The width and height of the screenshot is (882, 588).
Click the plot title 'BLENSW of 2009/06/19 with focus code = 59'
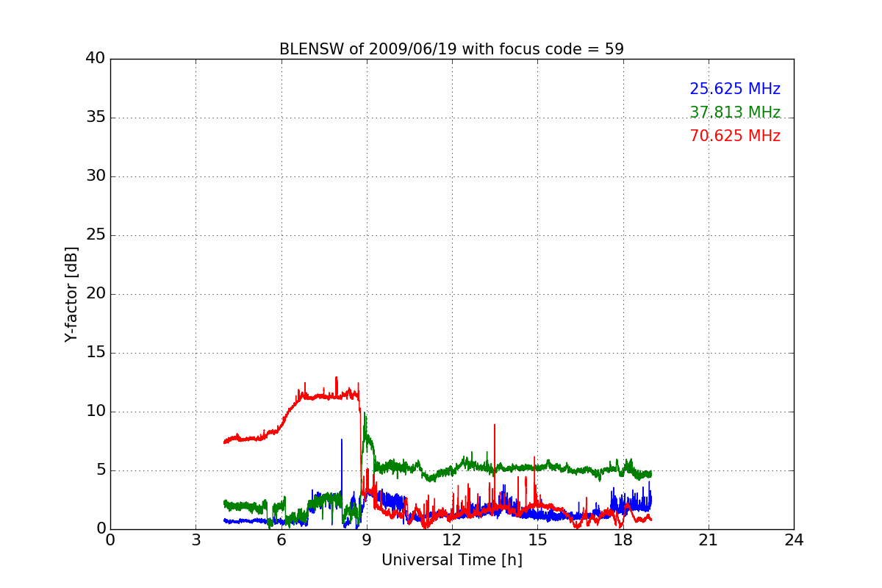(x=451, y=49)
